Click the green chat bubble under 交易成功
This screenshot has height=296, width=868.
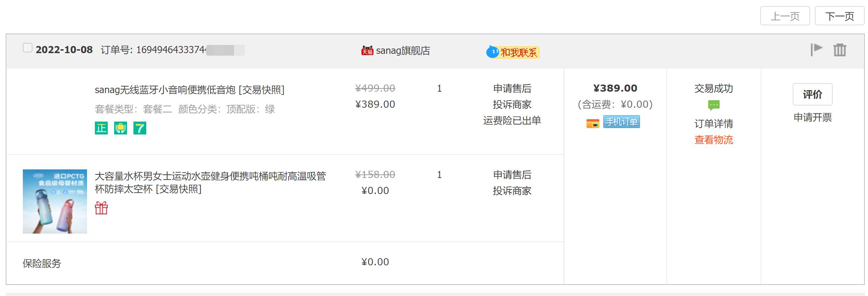[x=713, y=105]
